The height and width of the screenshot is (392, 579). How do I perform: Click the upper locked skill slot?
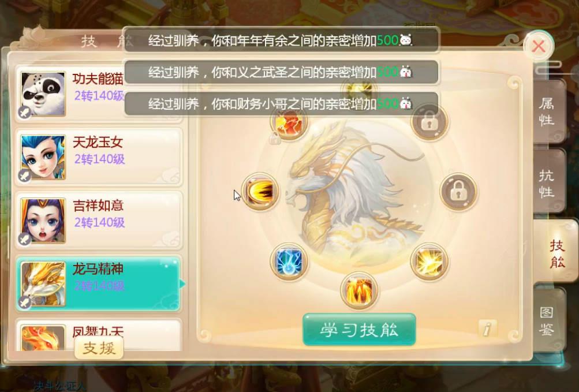coord(429,122)
